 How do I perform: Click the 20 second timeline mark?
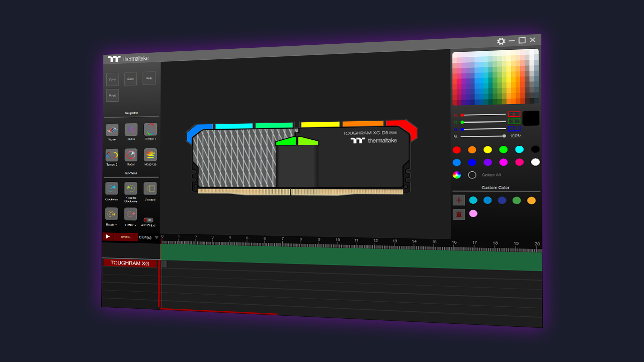(x=537, y=244)
